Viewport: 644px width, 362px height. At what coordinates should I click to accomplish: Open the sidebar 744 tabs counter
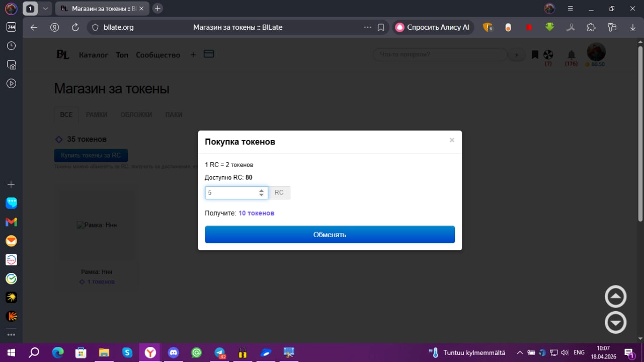click(x=11, y=27)
